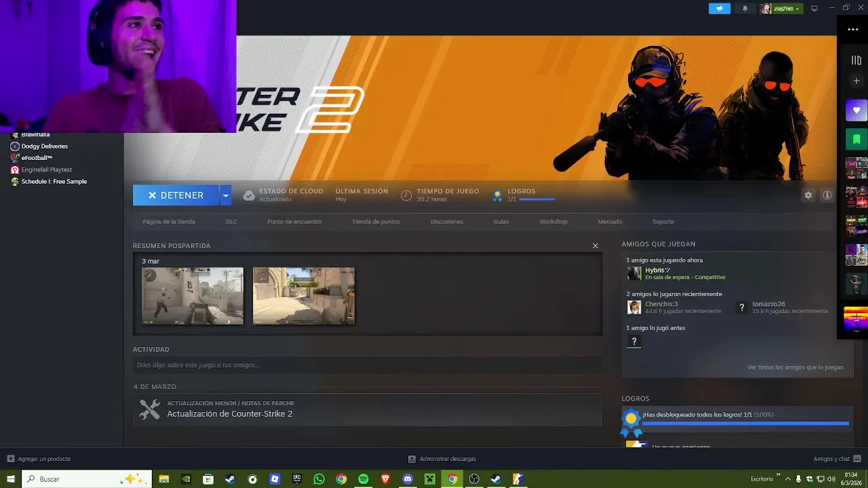Click the activity text field

click(x=368, y=365)
